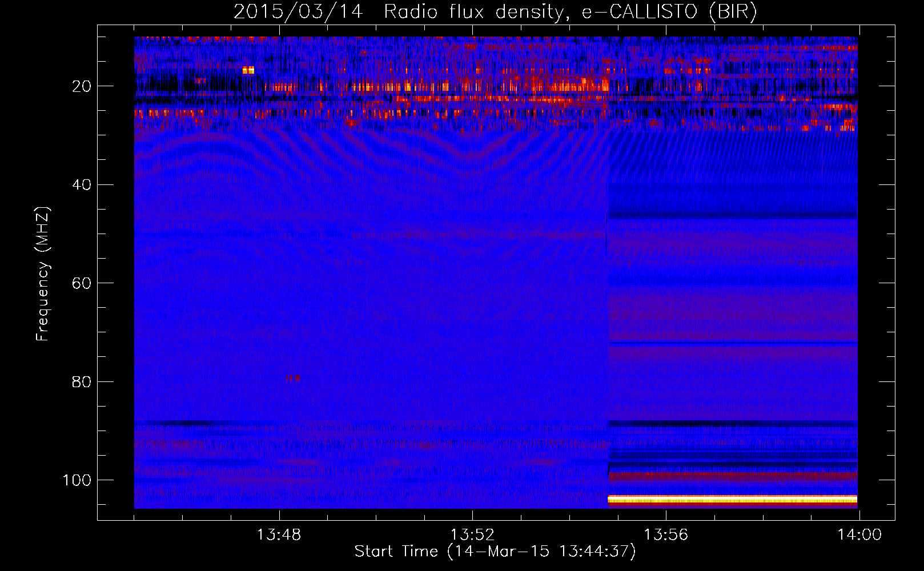Viewport: 924px width, 571px height.
Task: Select the 13:56 time tick label
Action: click(x=666, y=535)
